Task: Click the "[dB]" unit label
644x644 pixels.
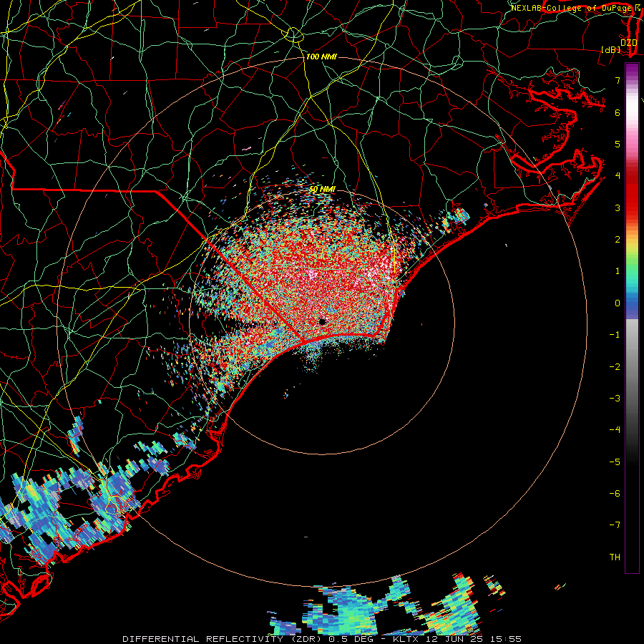Action: click(611, 49)
